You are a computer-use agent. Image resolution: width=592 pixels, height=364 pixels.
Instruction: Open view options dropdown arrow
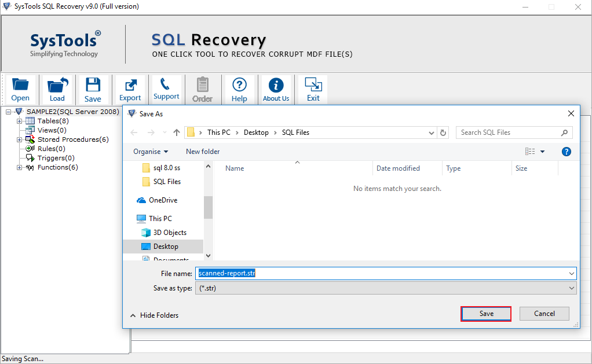point(543,152)
